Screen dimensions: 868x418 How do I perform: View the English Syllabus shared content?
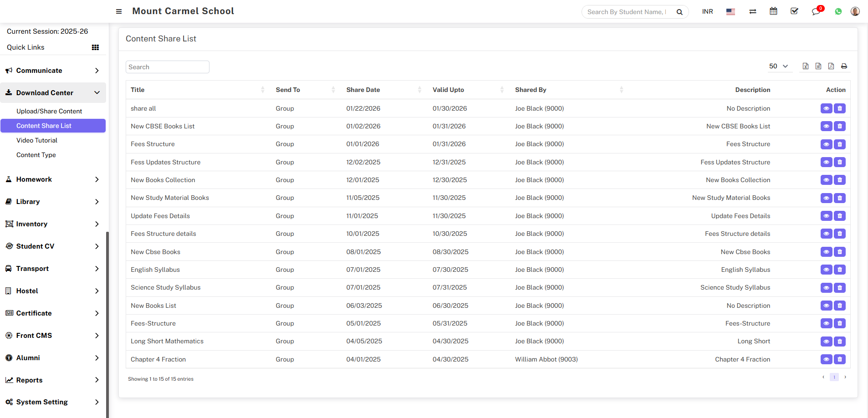[826, 270]
